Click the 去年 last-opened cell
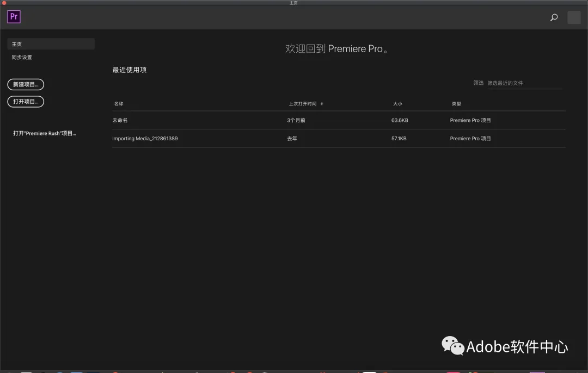This screenshot has height=373, width=588. 292,139
